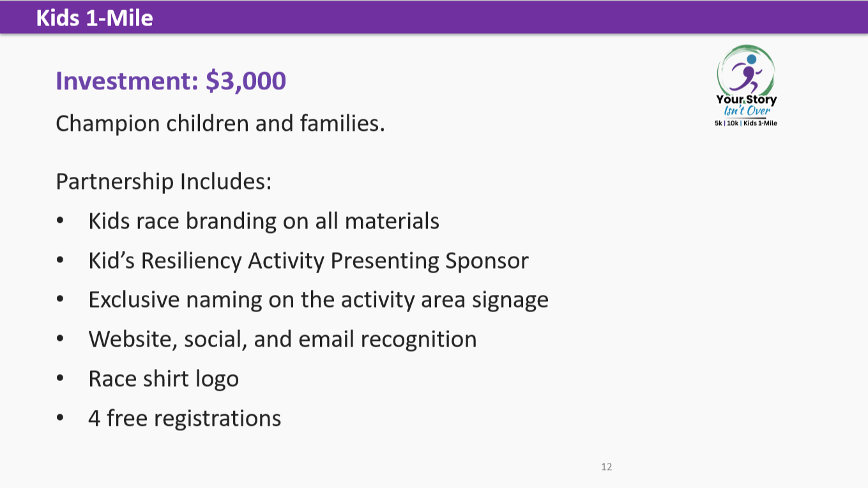Click slide page number 12
Screen dimensions: 868x489
tap(607, 467)
